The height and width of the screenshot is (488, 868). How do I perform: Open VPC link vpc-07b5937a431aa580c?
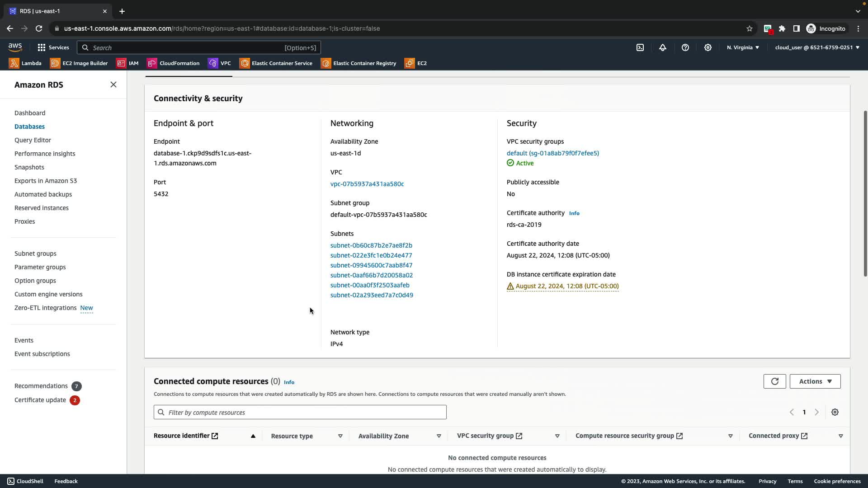(367, 184)
